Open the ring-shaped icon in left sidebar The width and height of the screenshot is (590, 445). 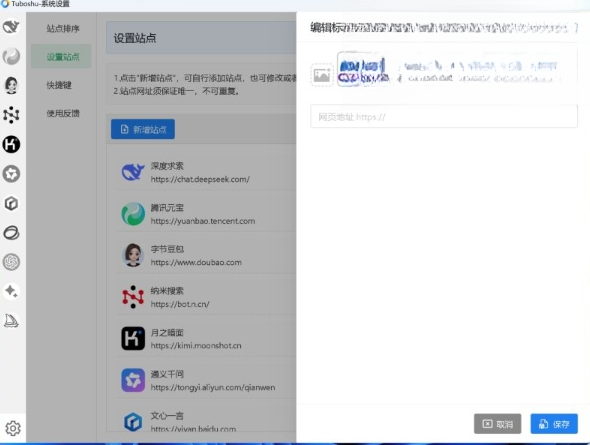pyautogui.click(x=11, y=232)
